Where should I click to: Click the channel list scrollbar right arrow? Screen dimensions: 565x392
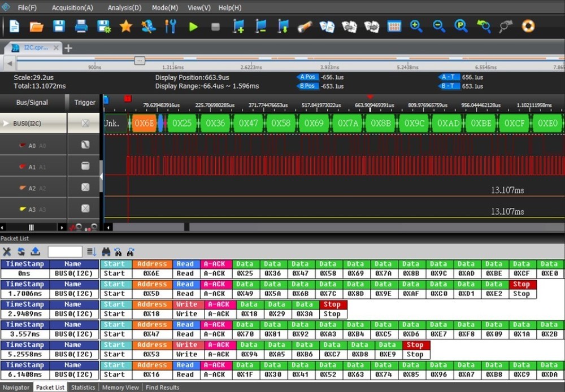point(62,227)
